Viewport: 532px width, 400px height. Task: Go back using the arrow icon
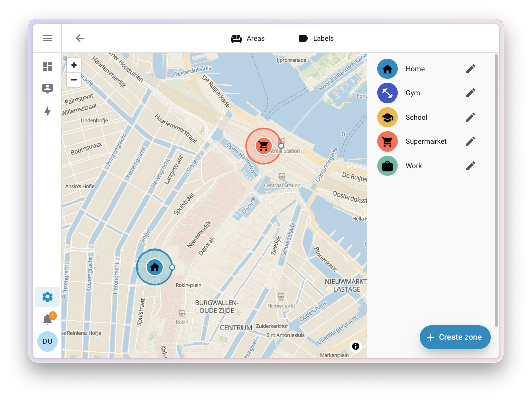(x=80, y=38)
